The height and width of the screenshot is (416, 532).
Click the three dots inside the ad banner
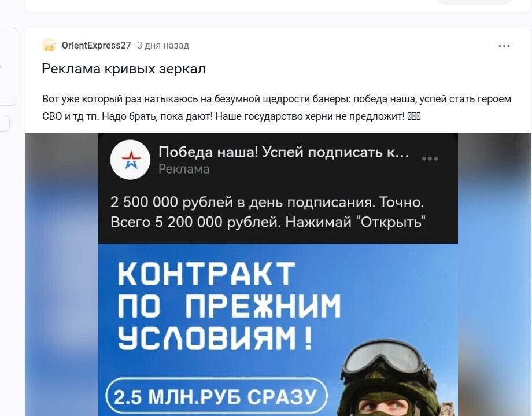tap(430, 159)
